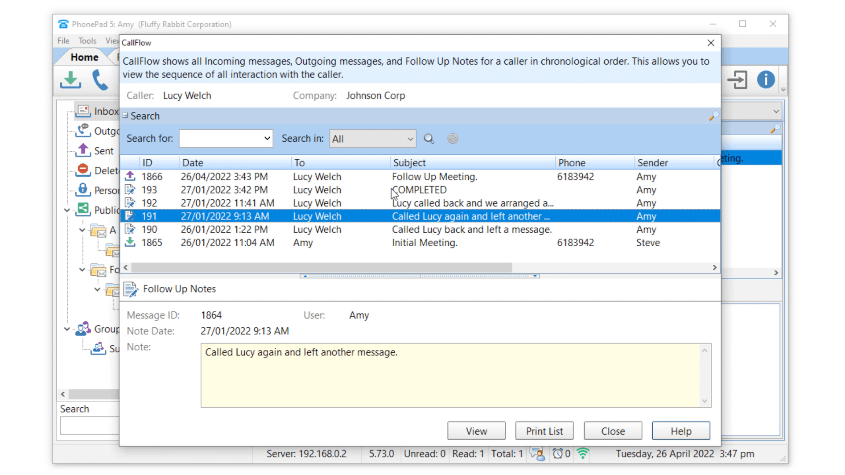This screenshot has height=475, width=845.
Task: Click the sidebar Search input field
Action: (x=89, y=425)
